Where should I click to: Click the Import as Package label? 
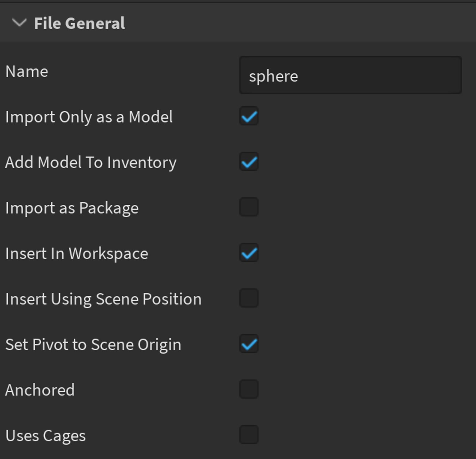[72, 208]
